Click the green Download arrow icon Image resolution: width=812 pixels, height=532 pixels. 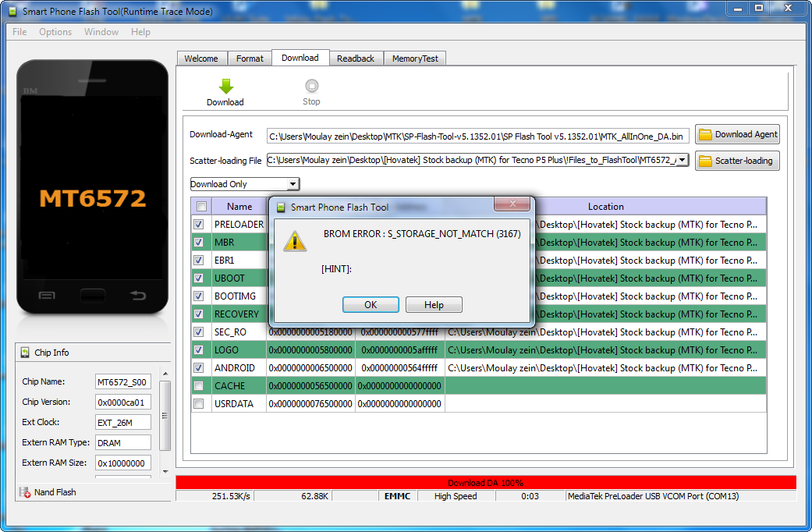pyautogui.click(x=225, y=86)
